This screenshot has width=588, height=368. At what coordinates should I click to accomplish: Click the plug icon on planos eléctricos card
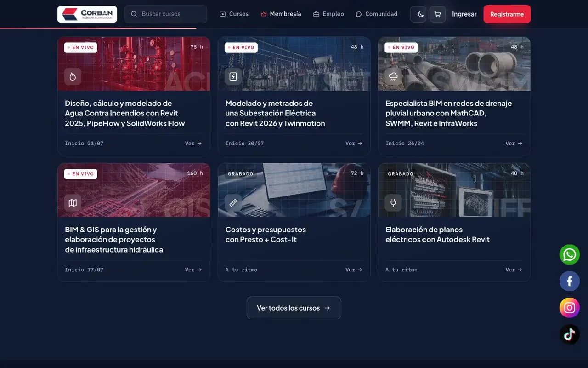tap(393, 203)
